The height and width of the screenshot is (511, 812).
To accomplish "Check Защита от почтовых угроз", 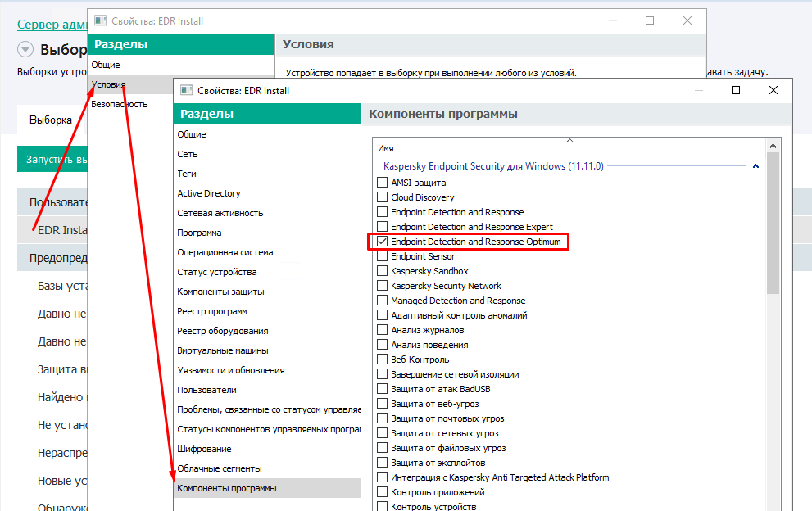I will pos(382,418).
